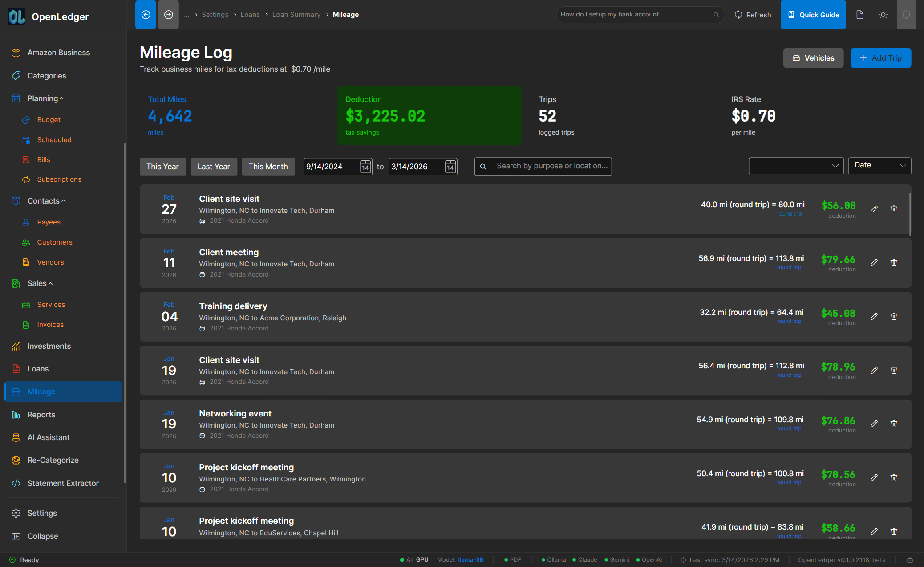924x567 pixels.
Task: Open the Statement Extractor tool
Action: click(63, 483)
